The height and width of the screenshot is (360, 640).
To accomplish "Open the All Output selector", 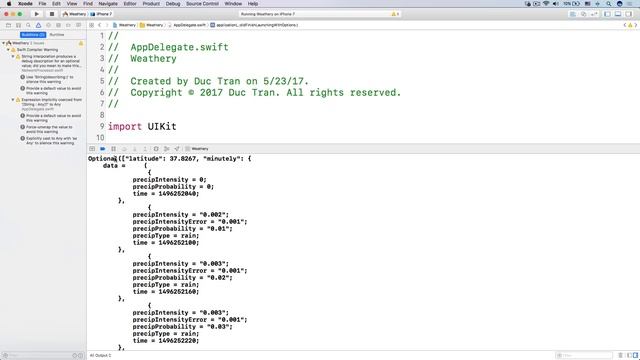I will pyautogui.click(x=100, y=356).
